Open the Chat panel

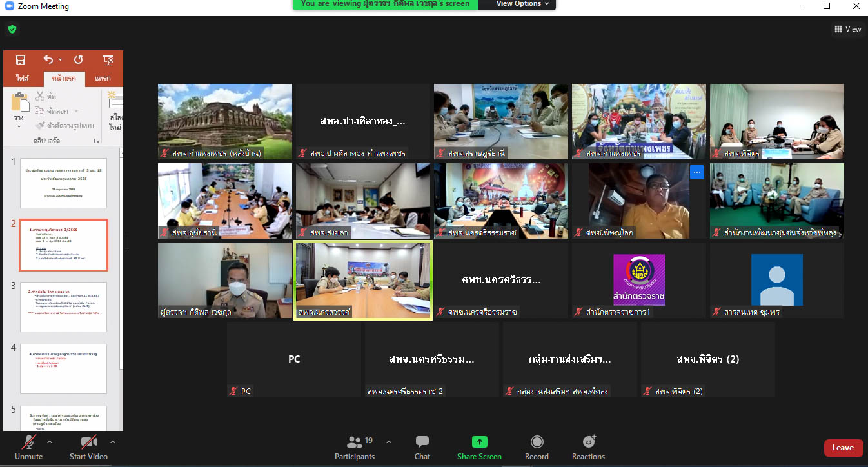pyautogui.click(x=422, y=447)
